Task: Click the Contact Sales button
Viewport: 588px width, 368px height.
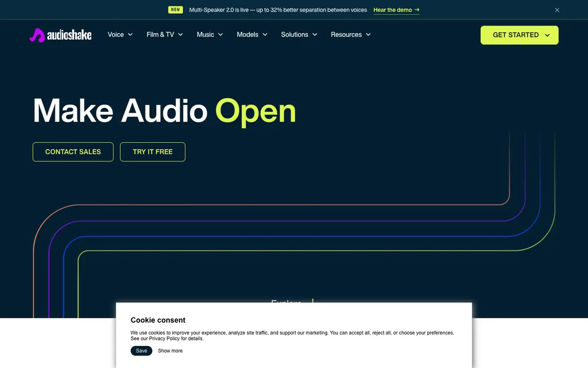Action: point(73,152)
